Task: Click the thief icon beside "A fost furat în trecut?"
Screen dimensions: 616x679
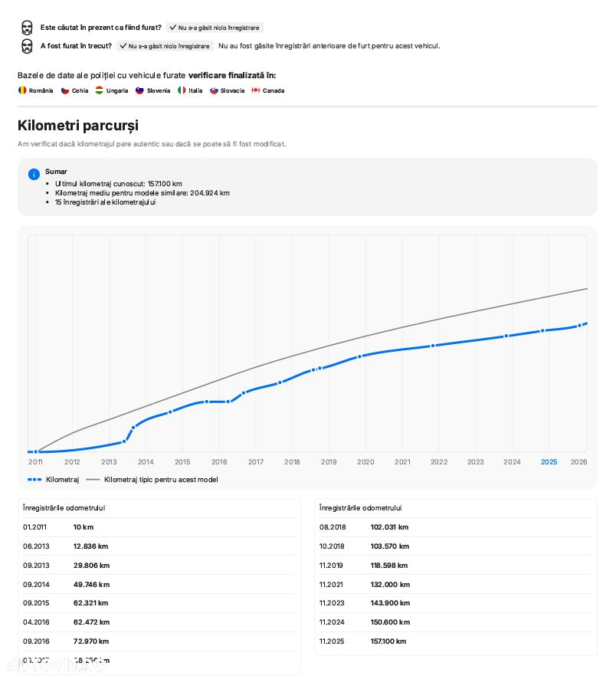Action: pos(27,46)
